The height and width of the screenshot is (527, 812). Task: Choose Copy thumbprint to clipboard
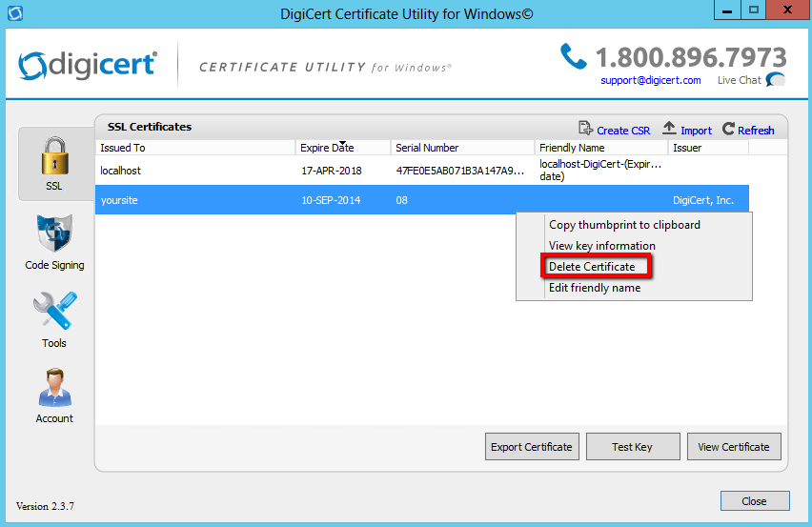click(x=624, y=225)
